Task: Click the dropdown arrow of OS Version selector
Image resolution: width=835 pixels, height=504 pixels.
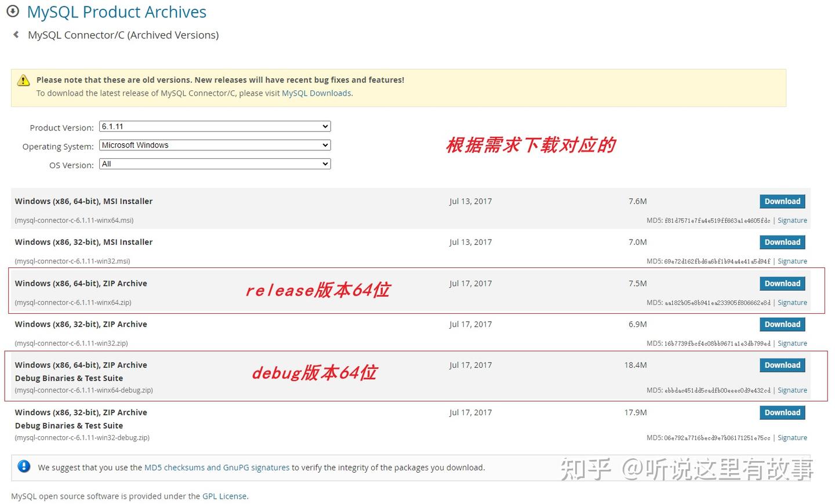Action: (x=325, y=163)
